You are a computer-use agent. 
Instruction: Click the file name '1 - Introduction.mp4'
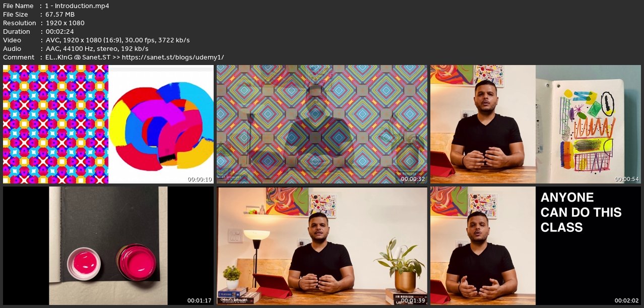click(x=77, y=6)
